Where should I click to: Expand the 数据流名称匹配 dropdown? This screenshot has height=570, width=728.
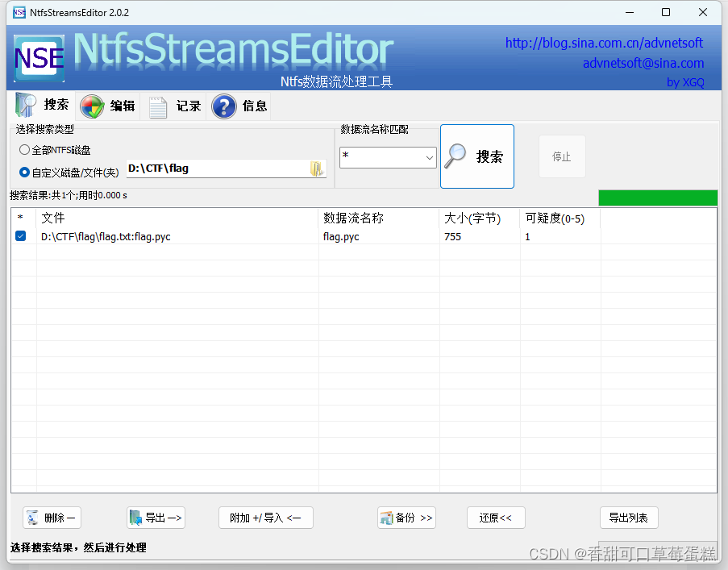tap(430, 158)
